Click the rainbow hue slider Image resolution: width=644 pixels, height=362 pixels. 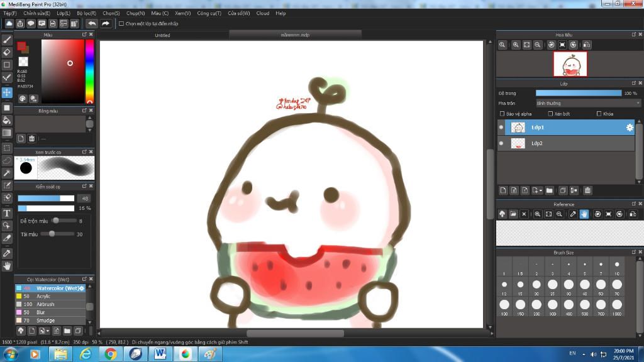pyautogui.click(x=89, y=72)
